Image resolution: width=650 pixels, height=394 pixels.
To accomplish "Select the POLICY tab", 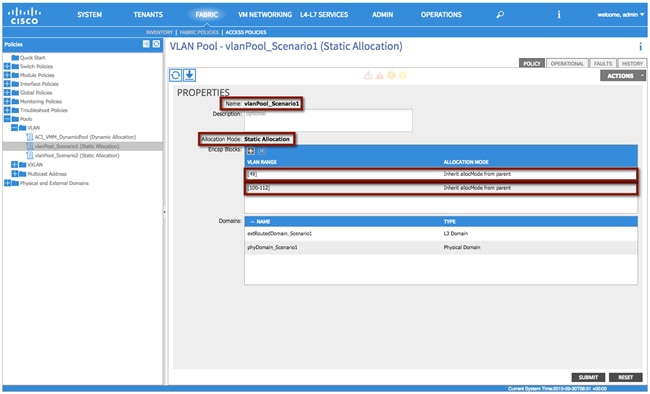I will 532,63.
